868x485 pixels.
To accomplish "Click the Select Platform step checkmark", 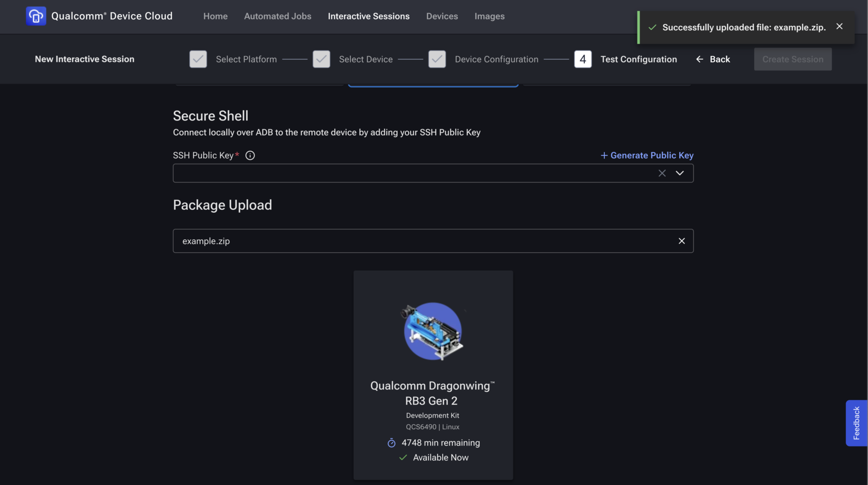I will [198, 59].
